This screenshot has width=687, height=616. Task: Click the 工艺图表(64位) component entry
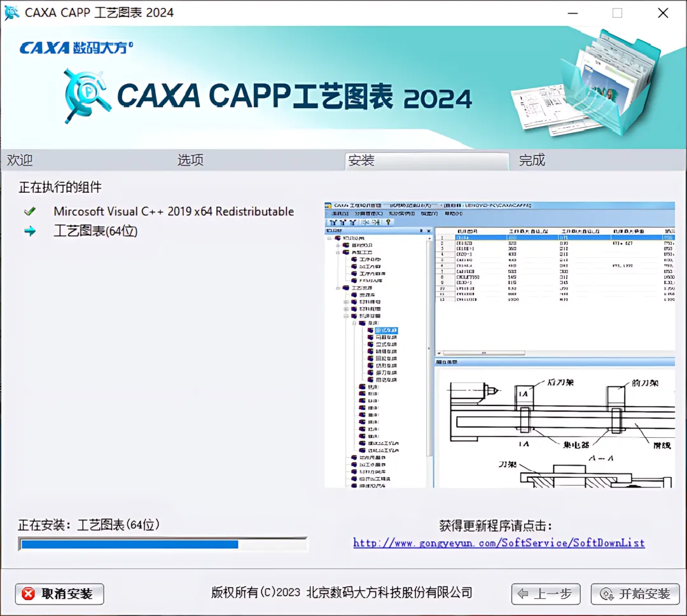point(95,231)
